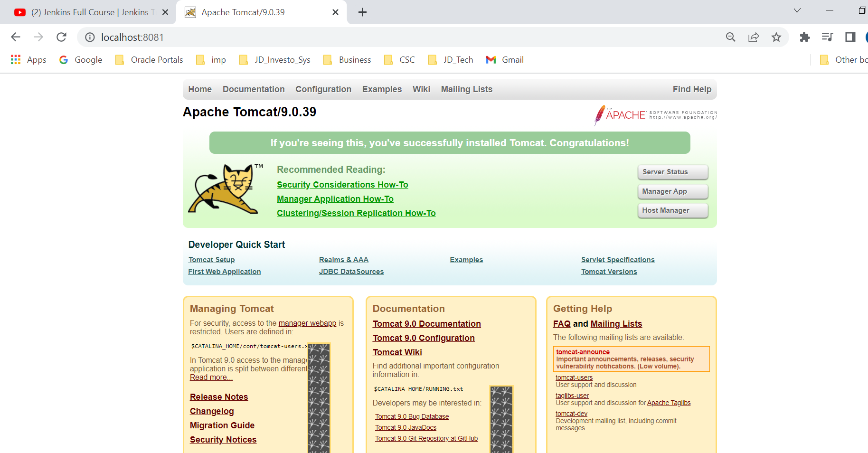Open the Tomcat Setup link
The width and height of the screenshot is (868, 453).
coord(211,260)
